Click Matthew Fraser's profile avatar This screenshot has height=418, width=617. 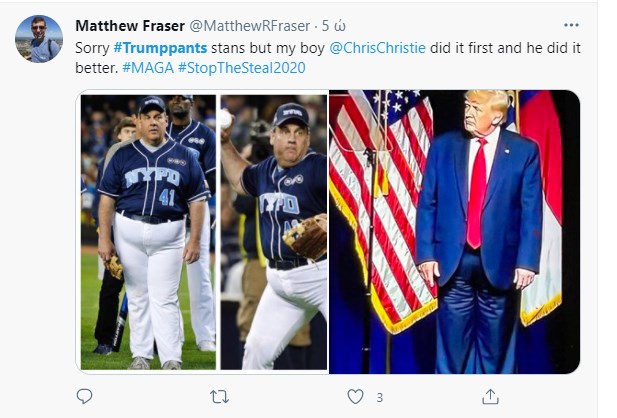click(x=39, y=39)
